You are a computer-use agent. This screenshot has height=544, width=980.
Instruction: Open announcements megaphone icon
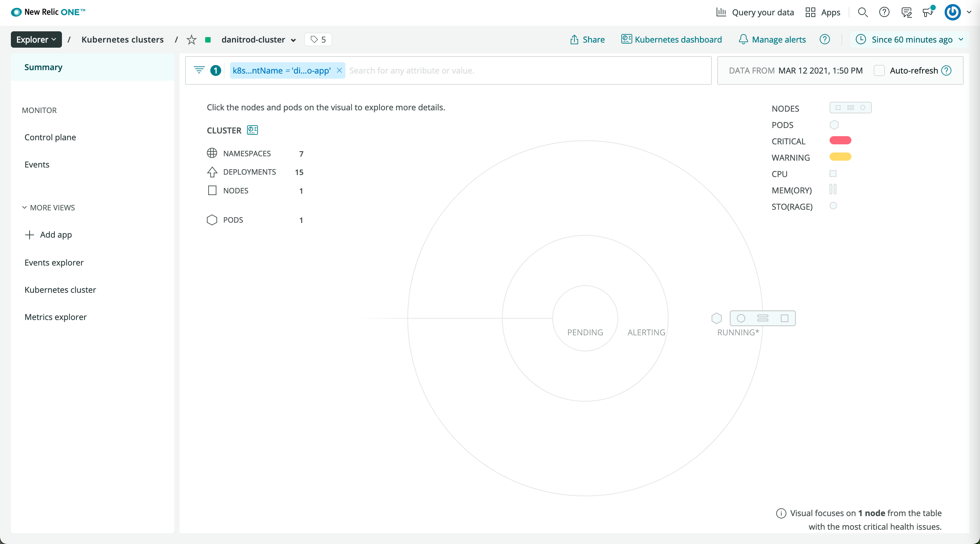pyautogui.click(x=928, y=12)
